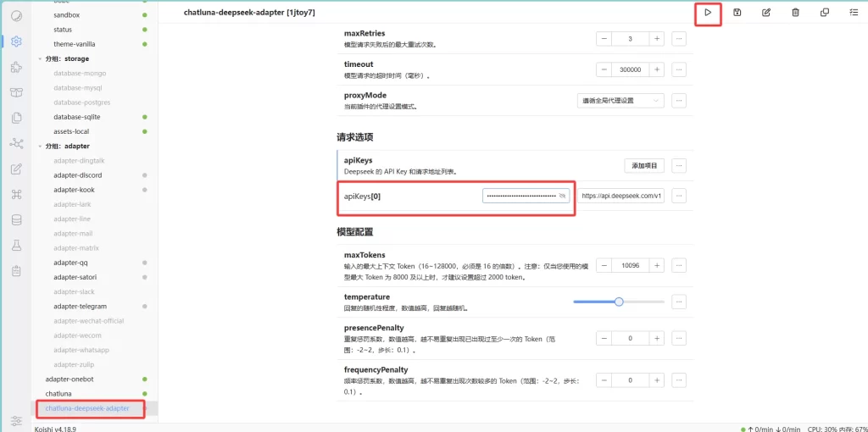Open the dashboard gauge icon in sidebar
Image resolution: width=868 pixels, height=432 pixels.
coord(16,16)
